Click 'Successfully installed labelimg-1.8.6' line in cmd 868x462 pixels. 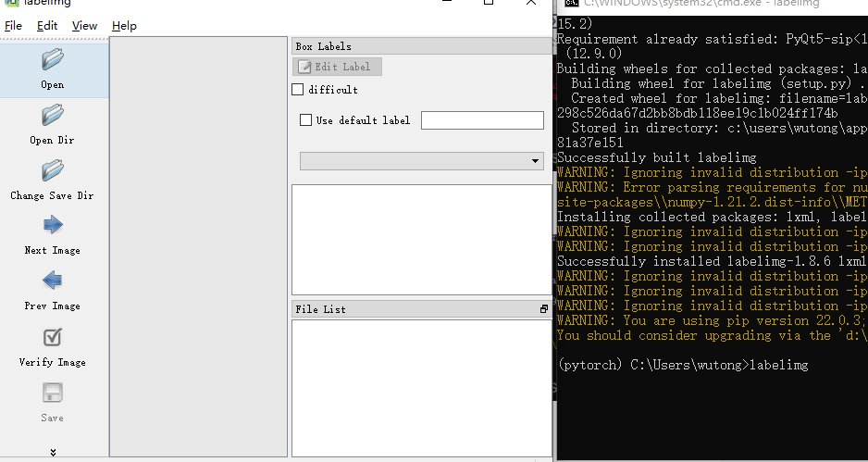coord(712,261)
